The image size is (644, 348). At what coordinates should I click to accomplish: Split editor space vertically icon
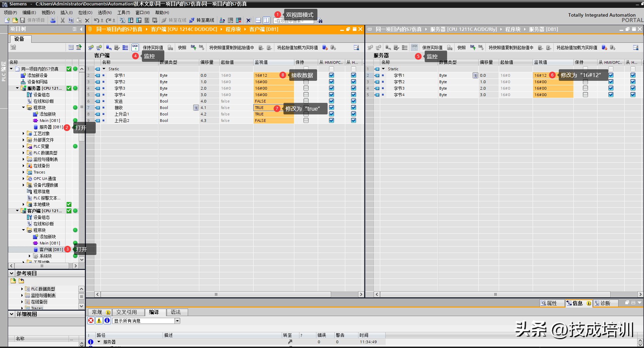click(x=266, y=20)
